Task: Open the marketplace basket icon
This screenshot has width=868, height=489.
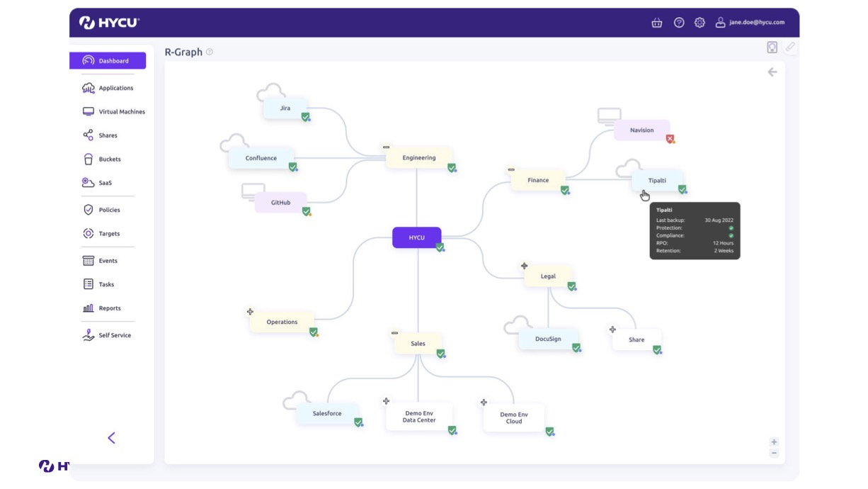Action: pos(656,23)
